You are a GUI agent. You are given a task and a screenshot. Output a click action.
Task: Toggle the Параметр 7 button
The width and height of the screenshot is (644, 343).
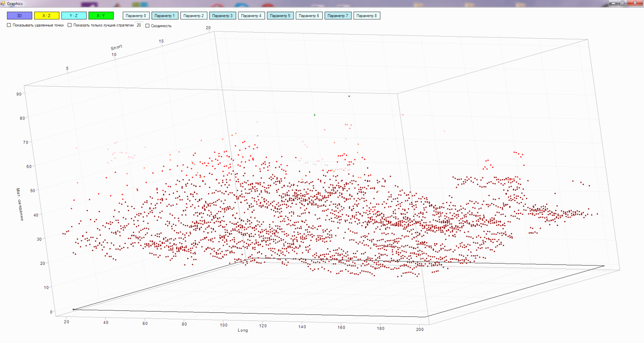338,16
